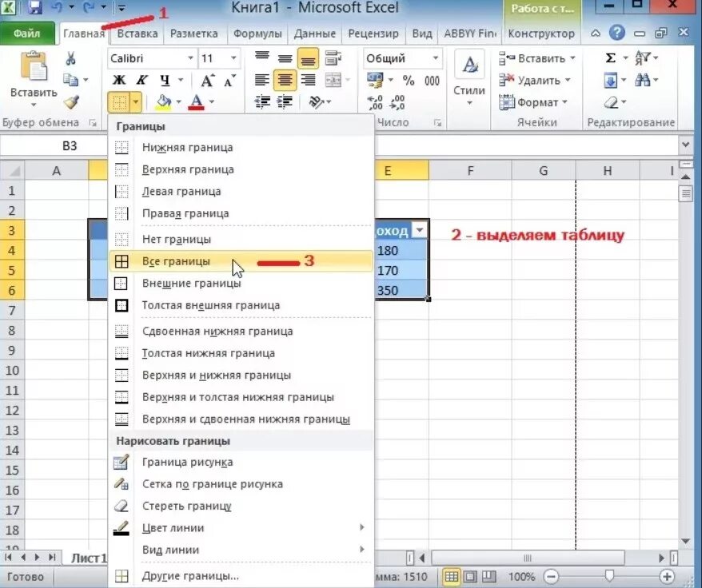Viewport: 702px width, 588px height.
Task: Click Save floppy disk icon in title bar
Action: [34, 7]
